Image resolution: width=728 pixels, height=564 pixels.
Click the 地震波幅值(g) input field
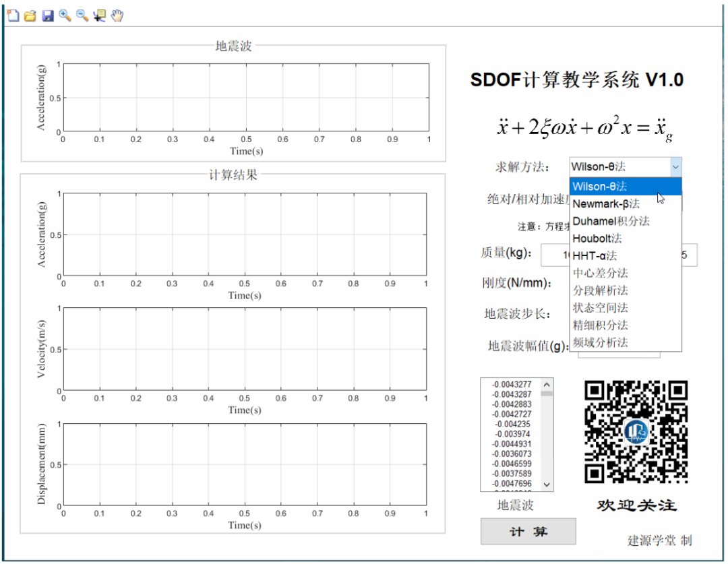coord(619,354)
